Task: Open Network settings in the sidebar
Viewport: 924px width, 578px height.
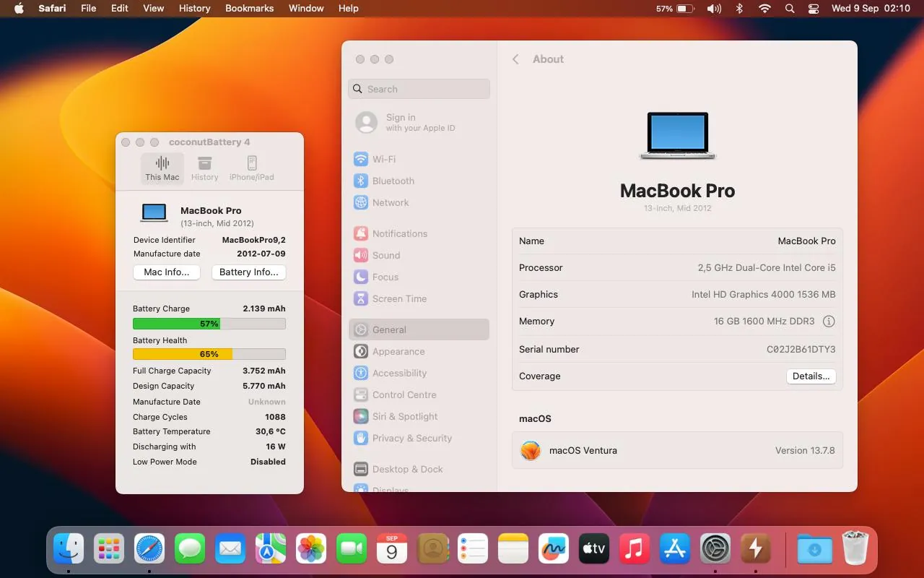Action: pos(419,202)
